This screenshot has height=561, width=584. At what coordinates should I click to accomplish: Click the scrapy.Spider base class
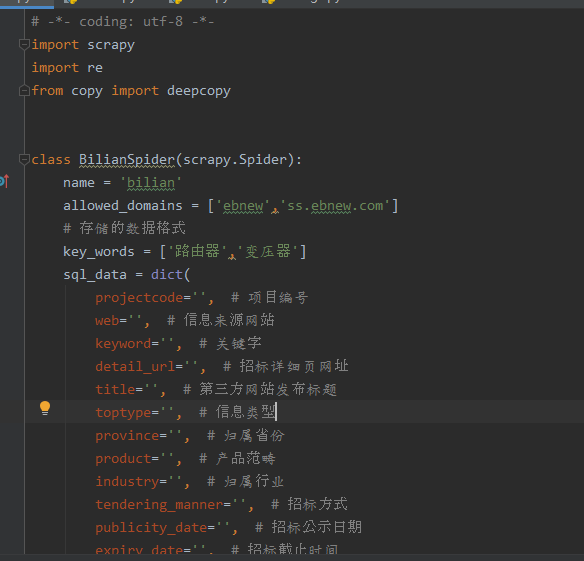[x=235, y=160]
